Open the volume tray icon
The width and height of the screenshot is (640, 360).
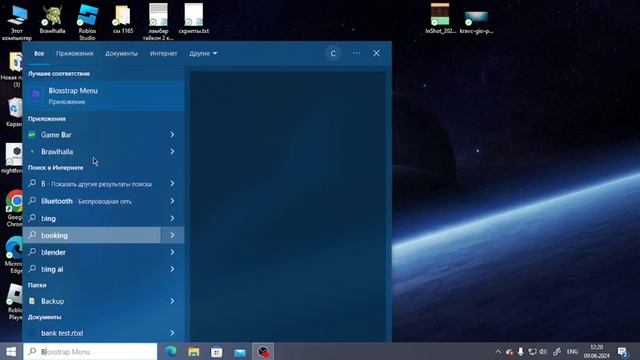[543, 351]
